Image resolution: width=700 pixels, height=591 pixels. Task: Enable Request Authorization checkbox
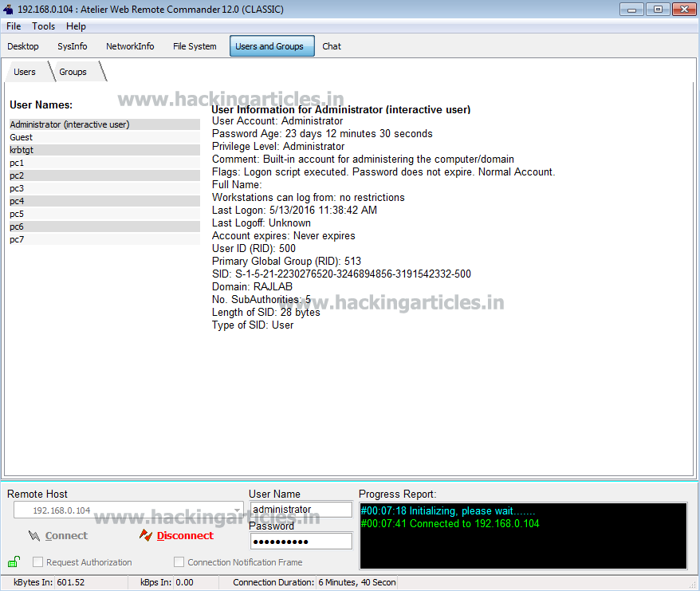(x=38, y=562)
